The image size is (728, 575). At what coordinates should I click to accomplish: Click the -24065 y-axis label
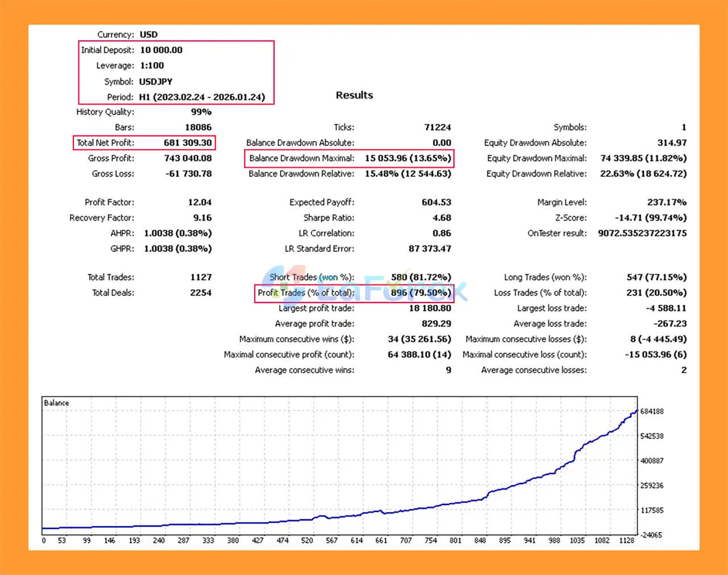[x=651, y=535]
